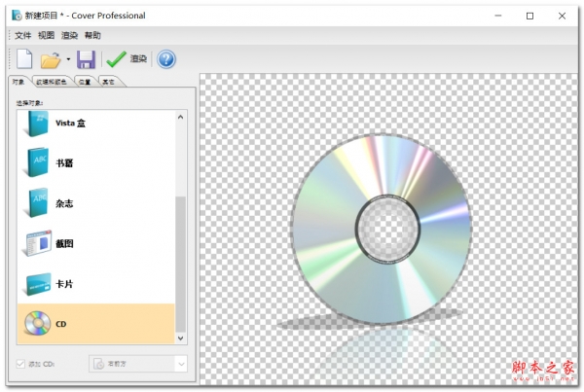Switch to the 对象 tab

pyautogui.click(x=18, y=82)
